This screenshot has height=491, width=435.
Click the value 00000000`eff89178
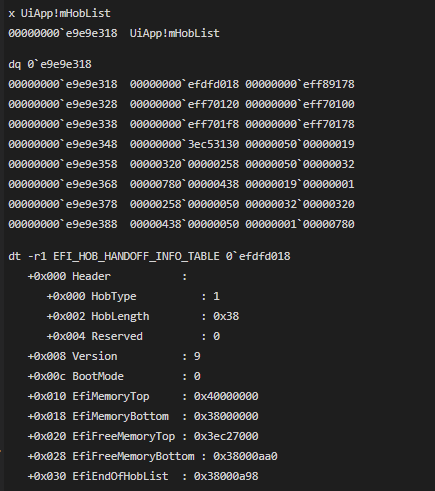(x=300, y=84)
